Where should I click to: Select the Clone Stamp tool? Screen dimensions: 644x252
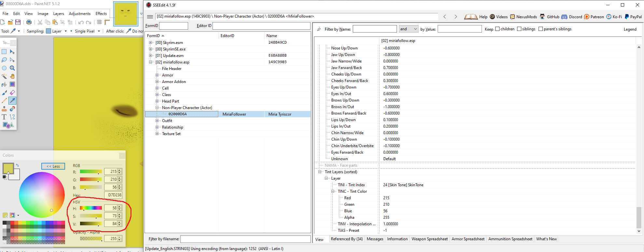[4, 109]
